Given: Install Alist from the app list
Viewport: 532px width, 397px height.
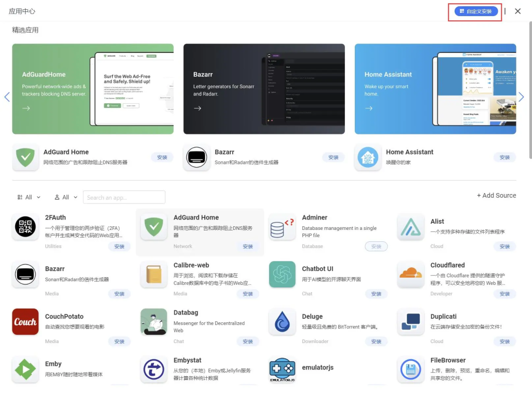Looking at the screenshot, I should click(x=505, y=247).
